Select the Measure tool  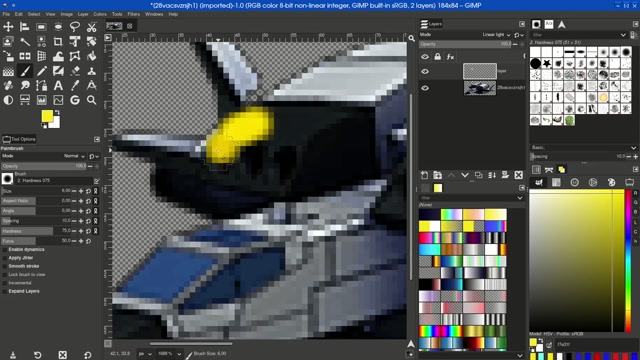(91, 86)
